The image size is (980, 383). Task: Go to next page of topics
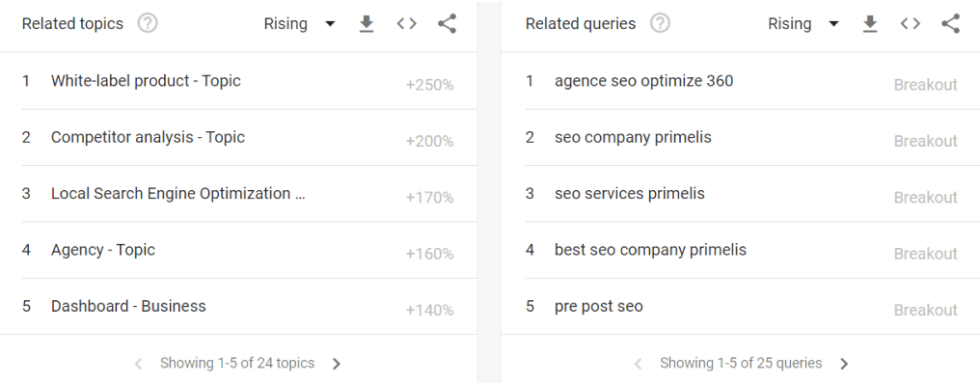click(x=337, y=364)
